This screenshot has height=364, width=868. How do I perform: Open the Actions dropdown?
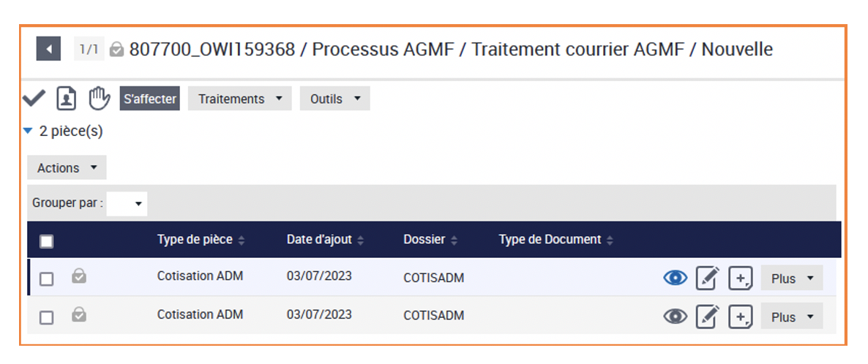pos(67,168)
